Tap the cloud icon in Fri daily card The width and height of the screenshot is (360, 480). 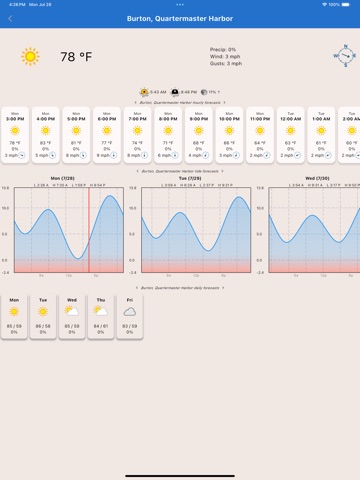click(130, 312)
